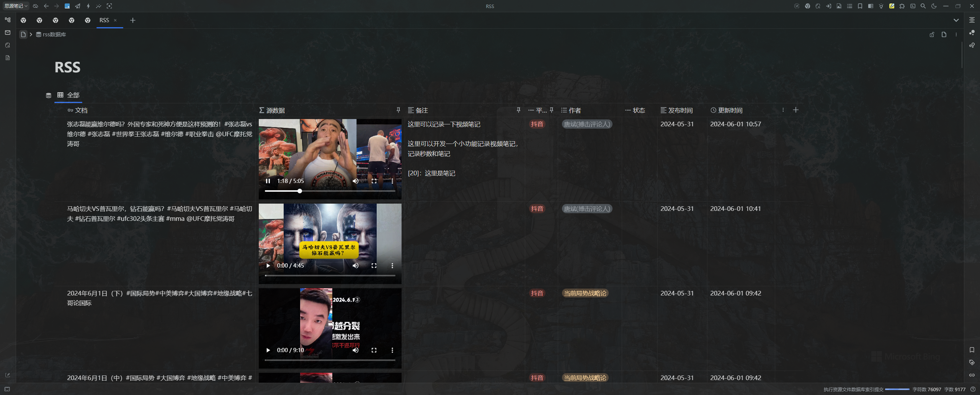
Task: Click the blue notebook icon in top toolbar
Action: (x=67, y=6)
